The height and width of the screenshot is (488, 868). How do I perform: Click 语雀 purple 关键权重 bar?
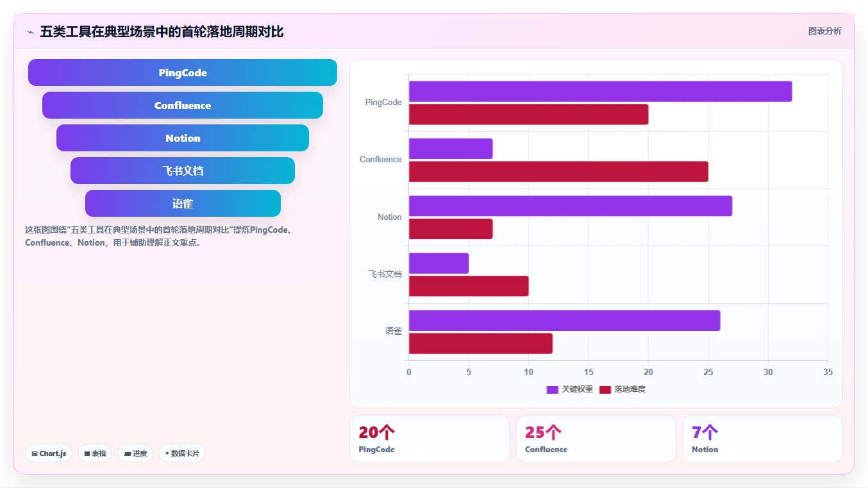[564, 321]
